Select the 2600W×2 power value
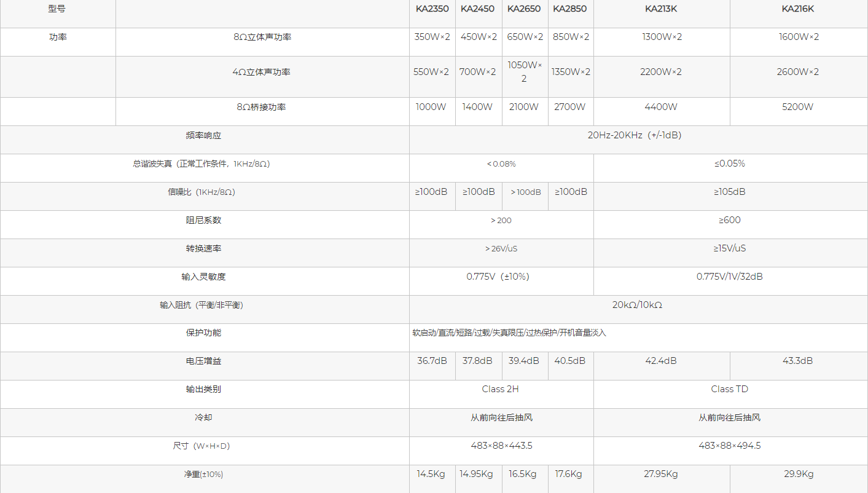This screenshot has width=868, height=493. tap(798, 72)
